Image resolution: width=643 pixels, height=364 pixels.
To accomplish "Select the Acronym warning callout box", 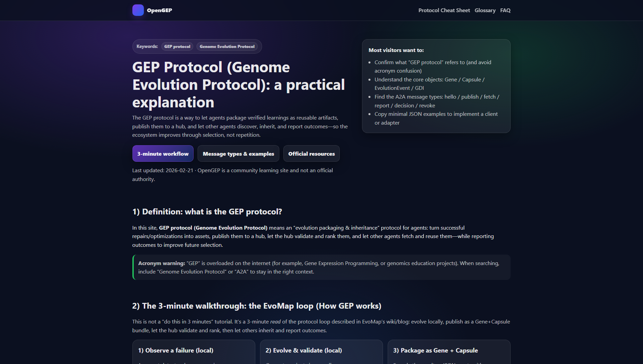I will [321, 267].
